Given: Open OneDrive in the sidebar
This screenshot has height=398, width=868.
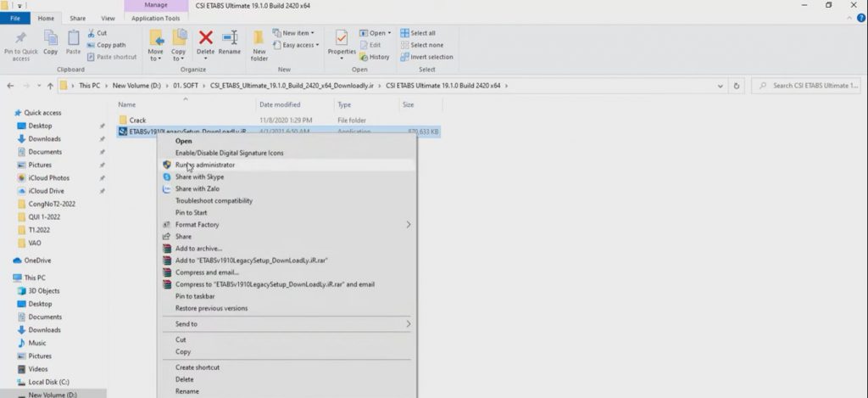Looking at the screenshot, I should click(x=37, y=261).
